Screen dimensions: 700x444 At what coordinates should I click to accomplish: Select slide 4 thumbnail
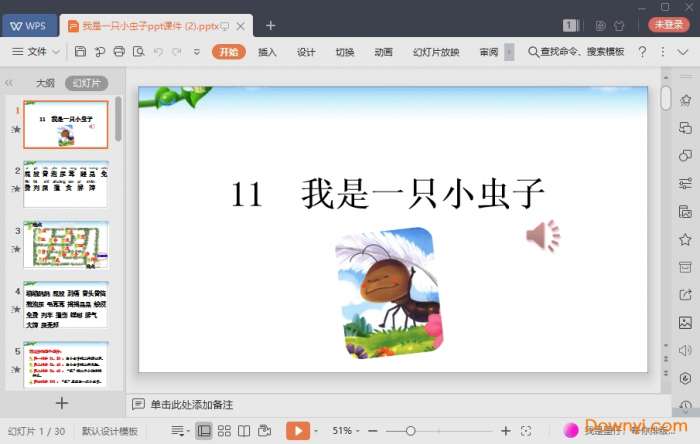(66, 305)
